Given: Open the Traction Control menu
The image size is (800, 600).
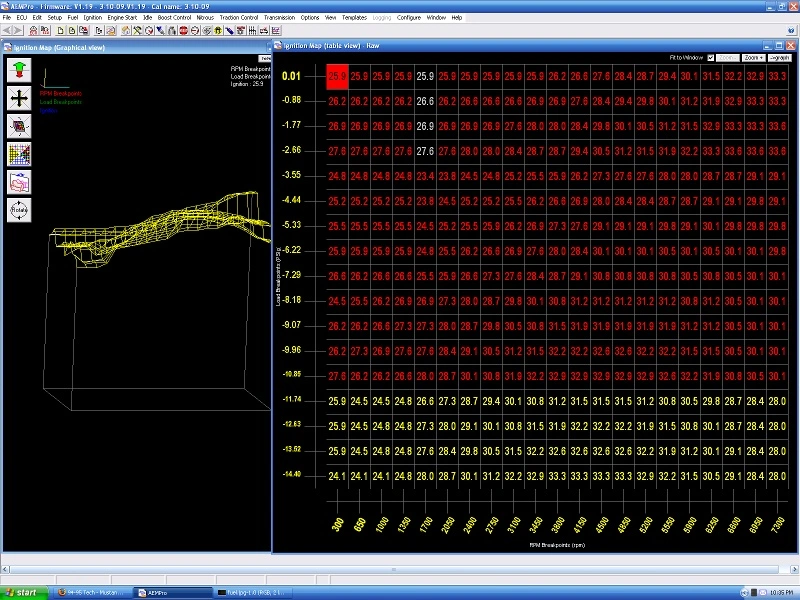Looking at the screenshot, I should [239, 17].
